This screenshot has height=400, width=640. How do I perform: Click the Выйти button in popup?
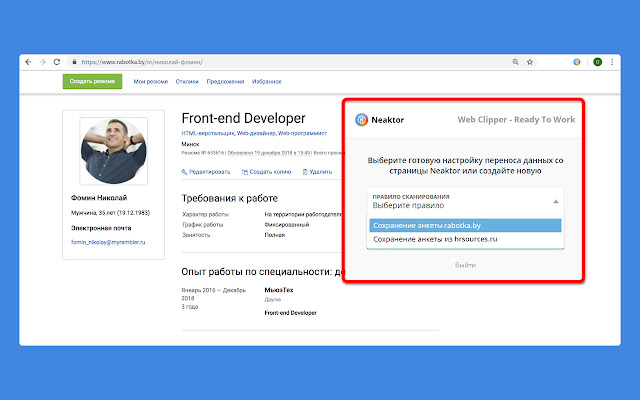click(x=465, y=265)
